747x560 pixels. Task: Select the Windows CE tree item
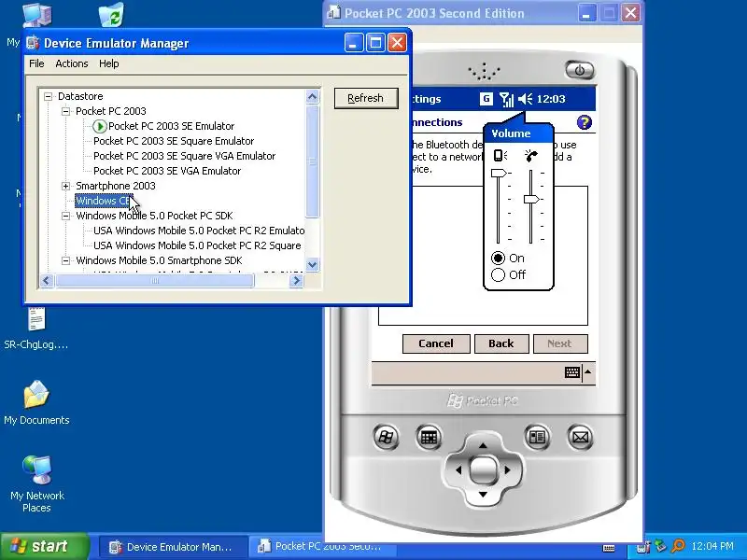(103, 201)
